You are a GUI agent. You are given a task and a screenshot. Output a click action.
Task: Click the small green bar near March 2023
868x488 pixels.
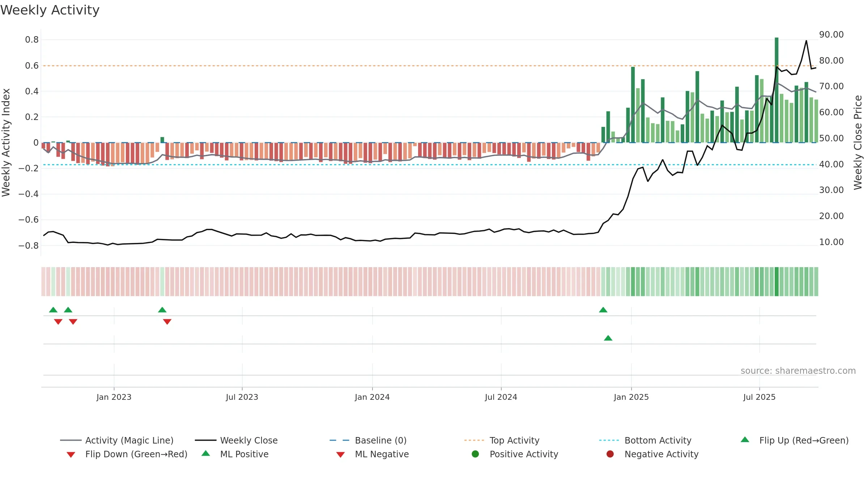coord(162,140)
